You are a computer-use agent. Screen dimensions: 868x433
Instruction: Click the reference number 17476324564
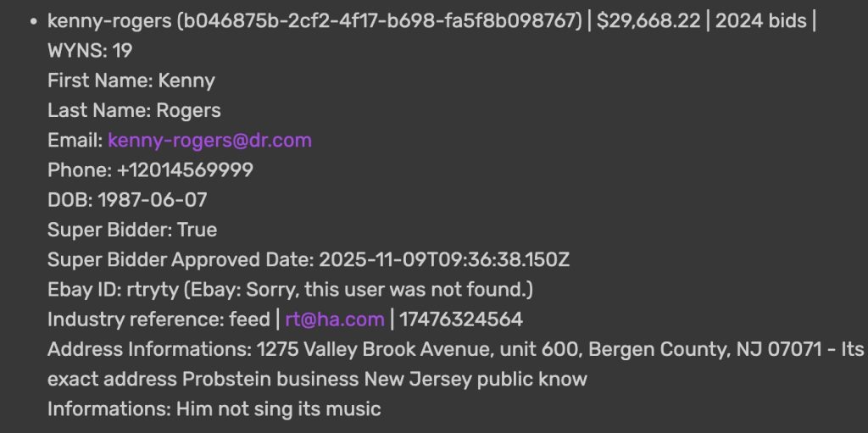461,319
